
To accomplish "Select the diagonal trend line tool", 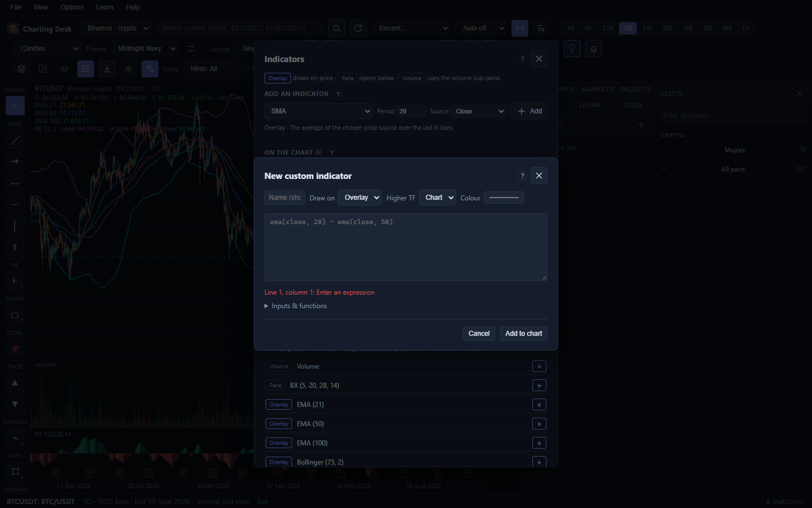I will pyautogui.click(x=15, y=141).
